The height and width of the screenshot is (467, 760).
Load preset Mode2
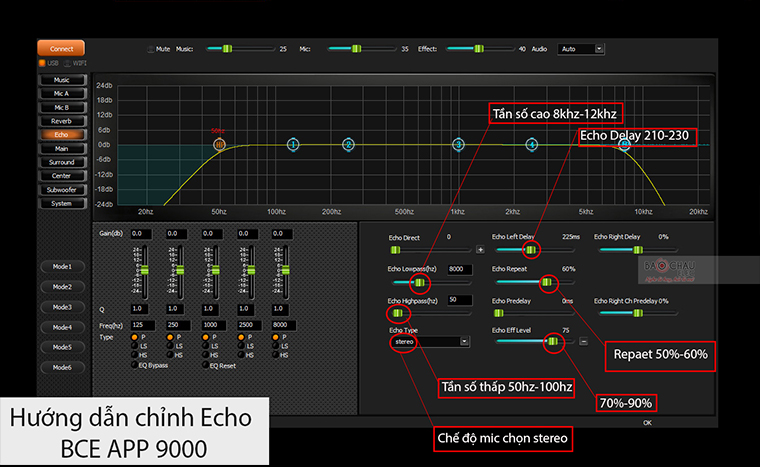[63, 287]
